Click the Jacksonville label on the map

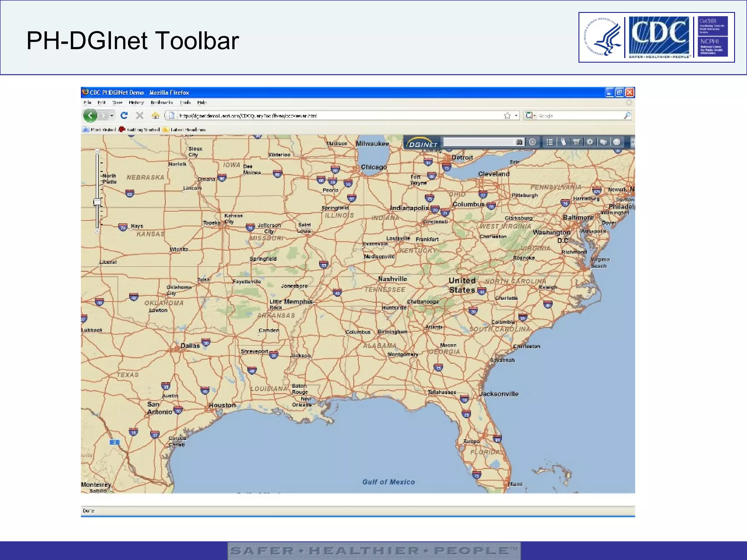pyautogui.click(x=499, y=394)
